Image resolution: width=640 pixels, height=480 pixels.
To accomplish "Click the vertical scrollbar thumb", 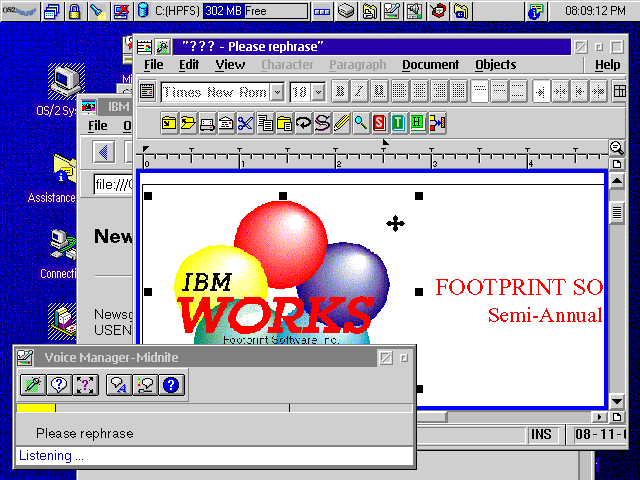I will click(617, 213).
